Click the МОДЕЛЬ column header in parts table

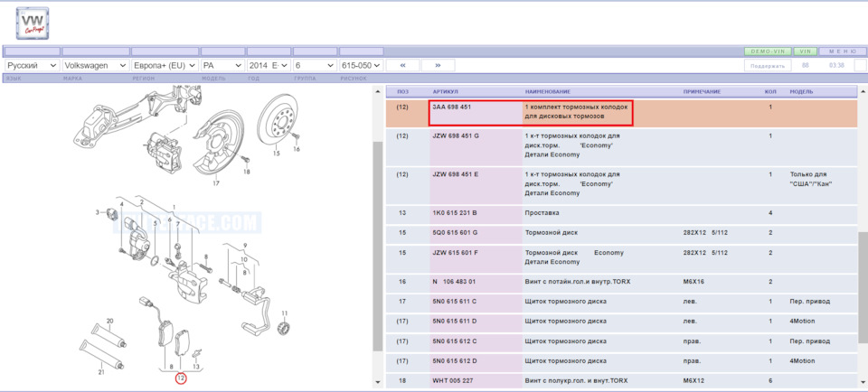point(801,91)
